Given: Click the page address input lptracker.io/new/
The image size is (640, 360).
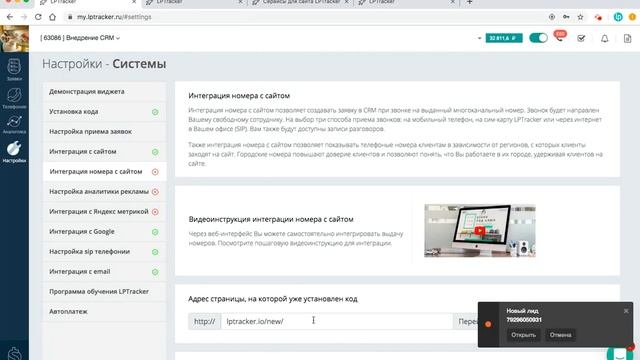Looking at the screenshot, I should click(337, 321).
